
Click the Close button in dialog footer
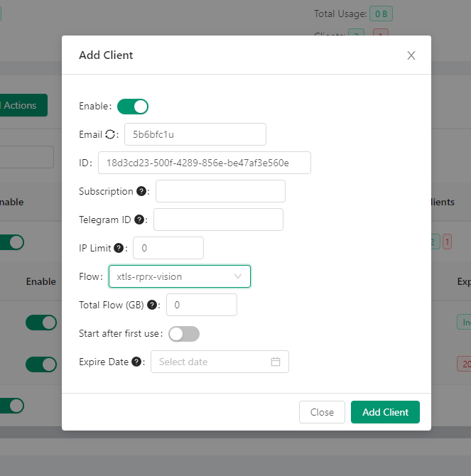pos(322,412)
